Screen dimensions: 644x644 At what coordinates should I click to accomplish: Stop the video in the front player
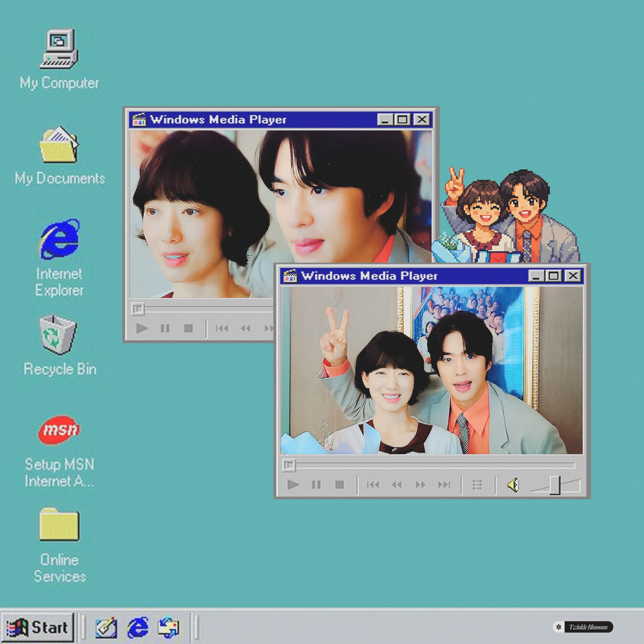click(339, 484)
